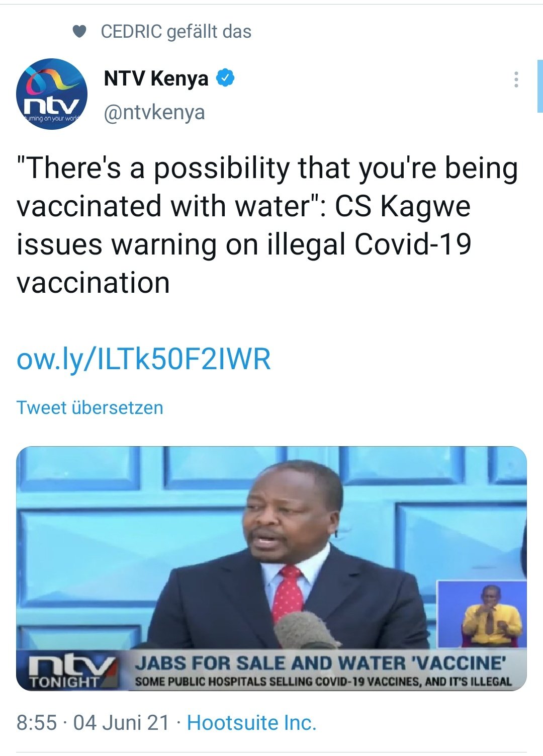Viewport: 543px width, 756px height.
Task: Tap the heart icon beside CEDRIC
Action: pos(79,32)
